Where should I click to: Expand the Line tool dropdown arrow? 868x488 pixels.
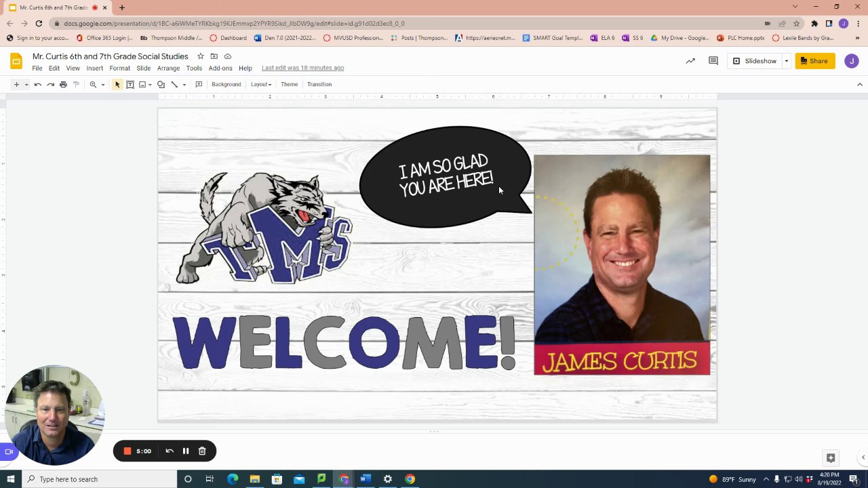click(x=184, y=85)
